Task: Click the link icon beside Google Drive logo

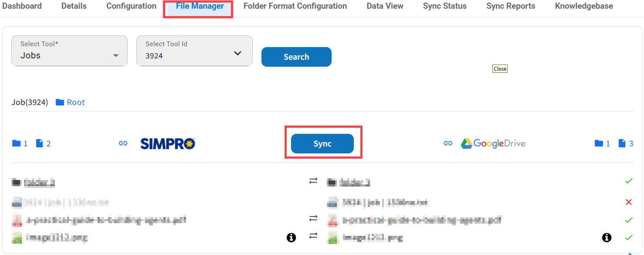Action: 448,143
